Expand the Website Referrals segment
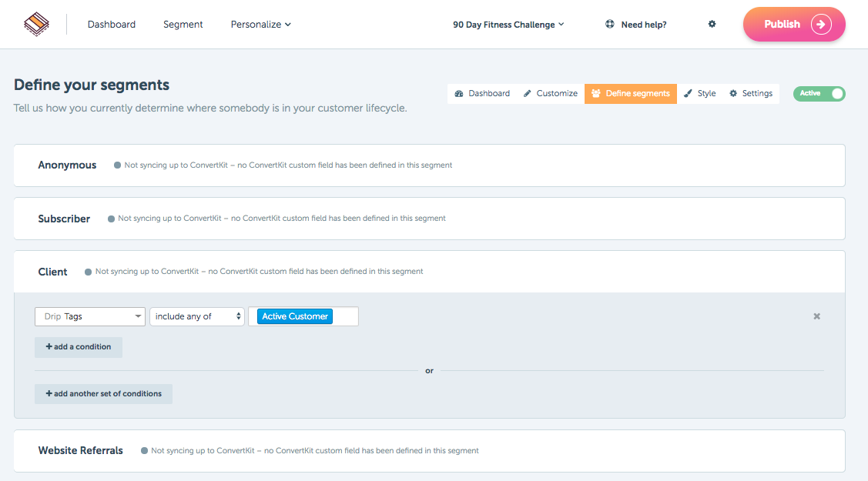Image resolution: width=868 pixels, height=481 pixels. [x=429, y=450]
